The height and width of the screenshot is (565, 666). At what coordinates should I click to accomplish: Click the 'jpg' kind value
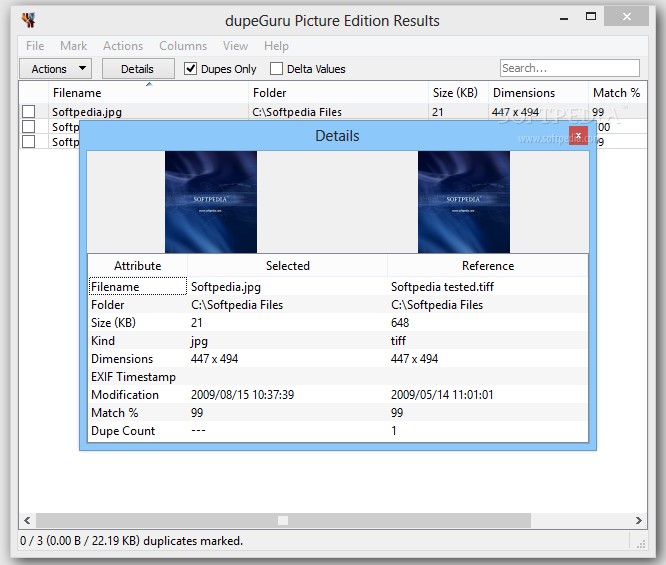(199, 342)
